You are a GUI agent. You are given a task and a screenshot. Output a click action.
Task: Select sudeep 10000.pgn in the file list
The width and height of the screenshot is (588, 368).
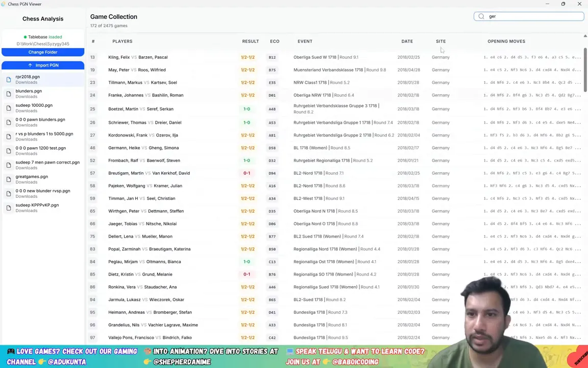[x=43, y=108]
